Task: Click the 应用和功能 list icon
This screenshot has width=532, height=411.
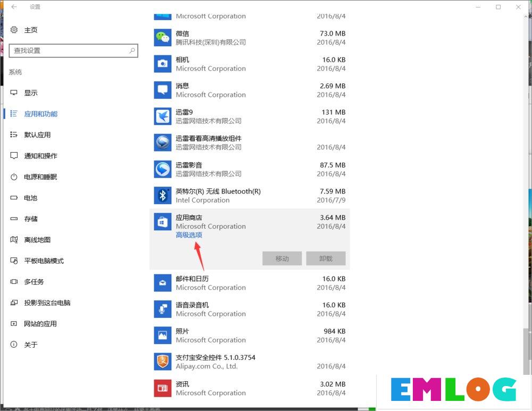Action: 14,114
